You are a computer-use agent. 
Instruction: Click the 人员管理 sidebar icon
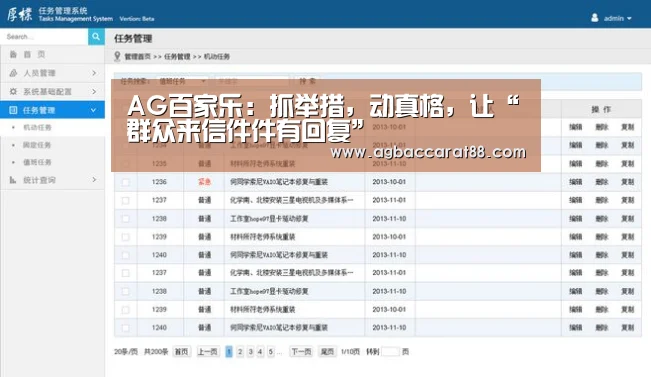click(13, 73)
